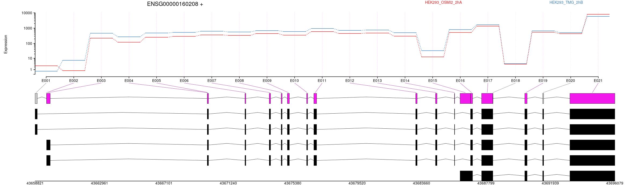644x188 pixels.
Task: Click exon label E010
Action: 294,81
